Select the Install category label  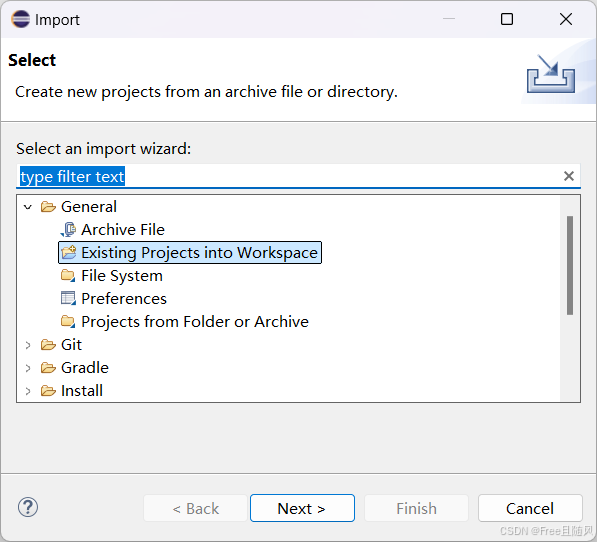(x=82, y=391)
